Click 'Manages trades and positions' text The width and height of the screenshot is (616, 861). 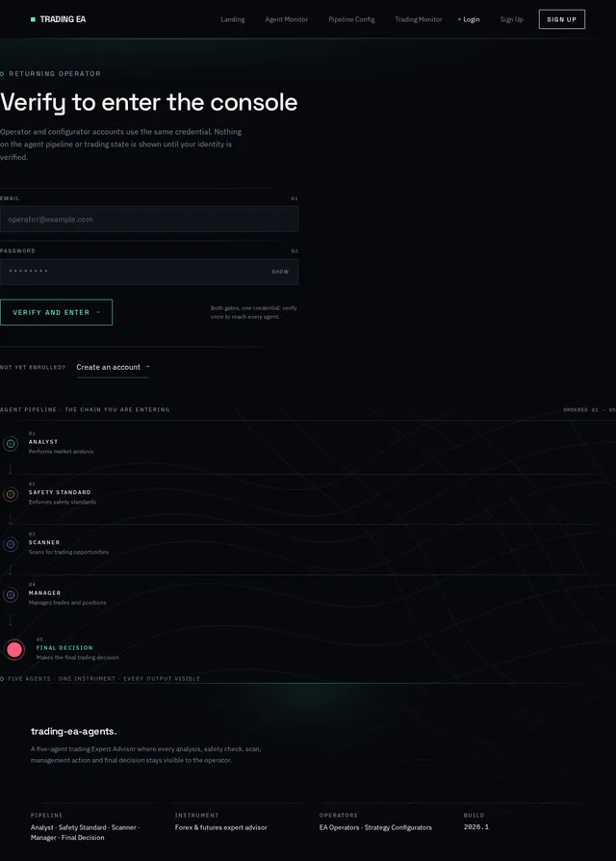[x=67, y=602]
